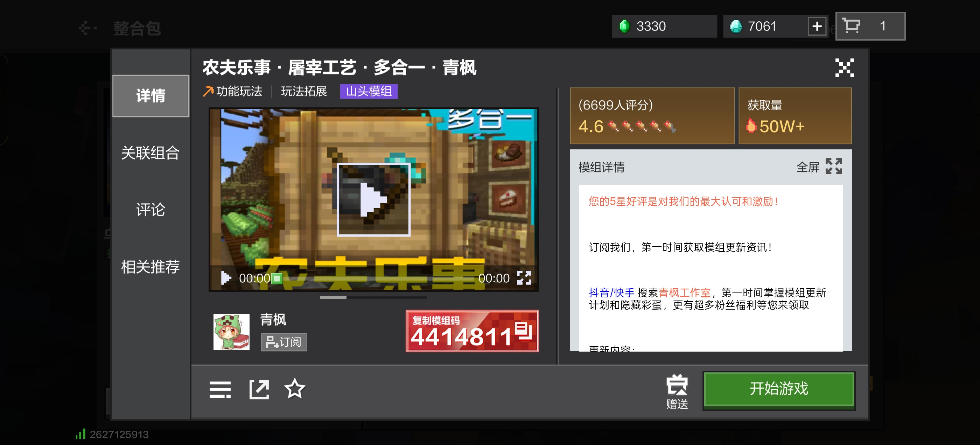Select the 玩法拓展 tag
The image size is (980, 445).
click(304, 91)
